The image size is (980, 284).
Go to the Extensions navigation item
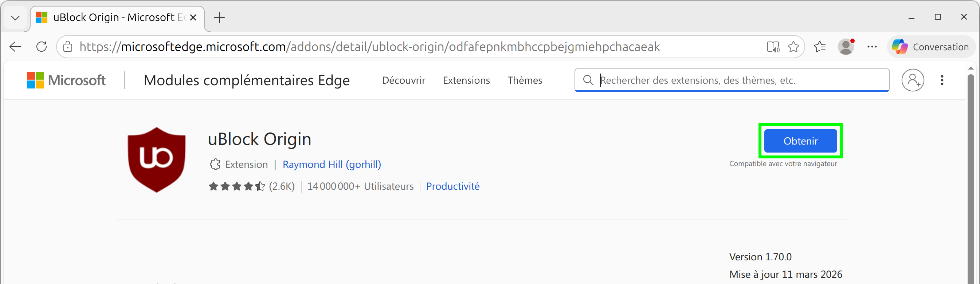point(466,80)
